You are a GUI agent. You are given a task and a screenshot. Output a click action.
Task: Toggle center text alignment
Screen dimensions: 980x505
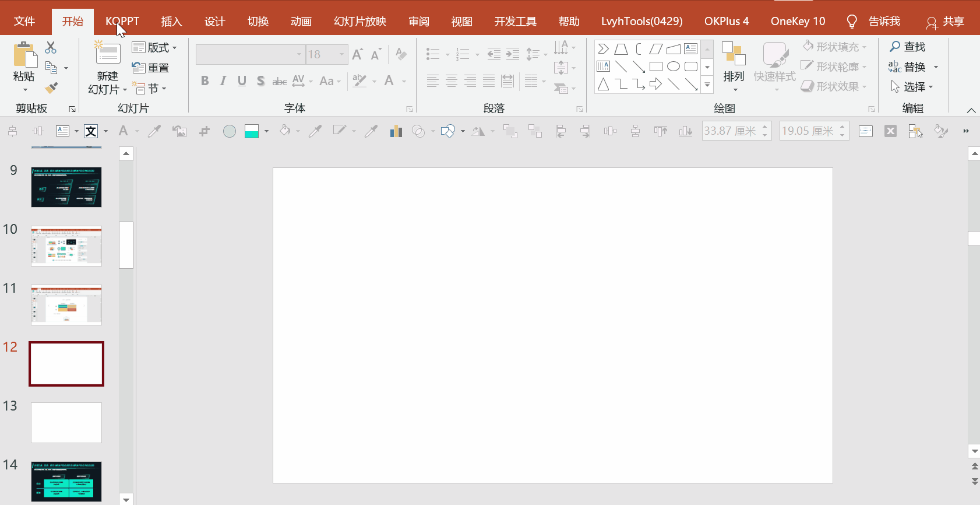[452, 81]
